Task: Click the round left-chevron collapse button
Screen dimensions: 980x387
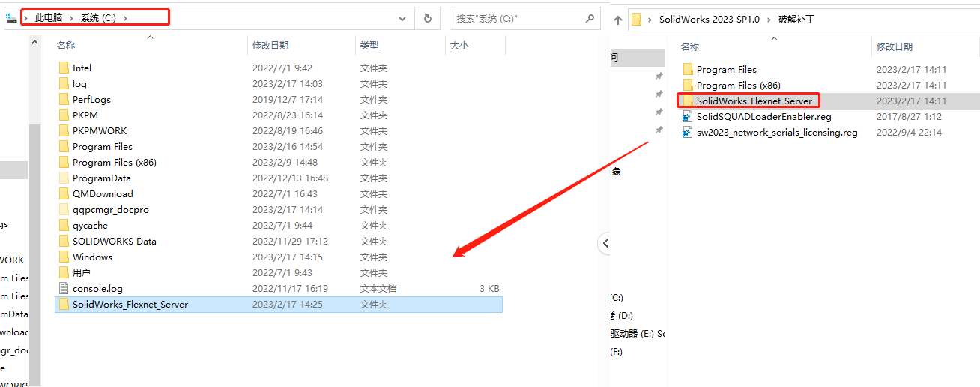Action: [606, 242]
